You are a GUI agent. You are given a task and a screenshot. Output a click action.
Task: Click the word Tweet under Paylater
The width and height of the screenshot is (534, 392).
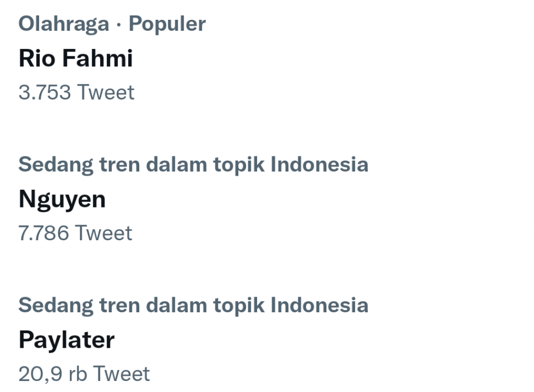(x=121, y=374)
